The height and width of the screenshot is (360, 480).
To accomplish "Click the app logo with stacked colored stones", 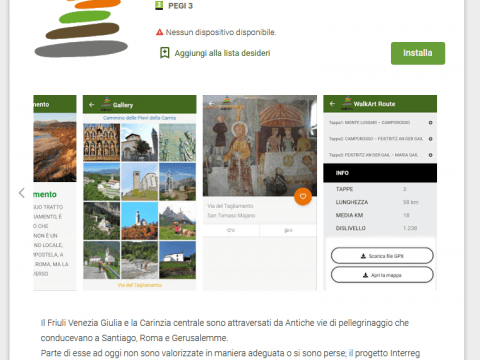I will [x=81, y=28].
